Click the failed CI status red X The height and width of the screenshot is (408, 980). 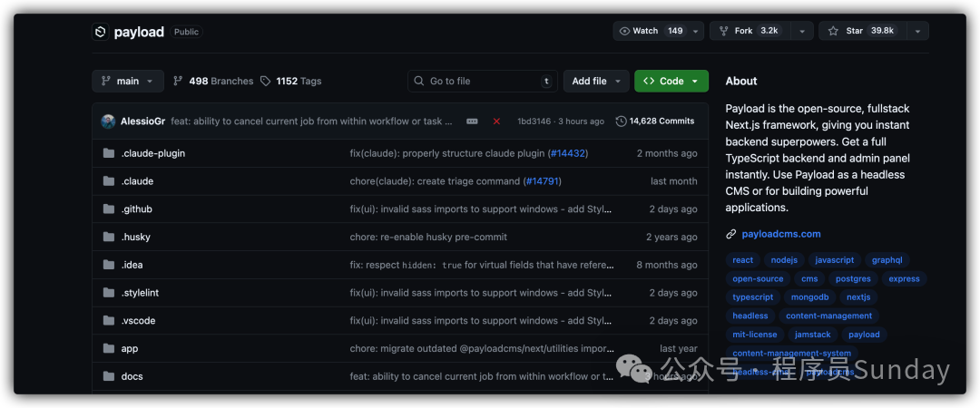tap(496, 121)
